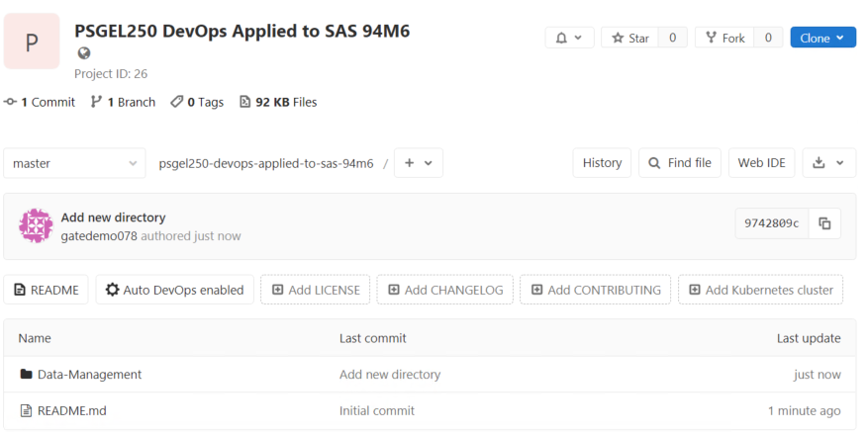Open the notification bell dropdown
The height and width of the screenshot is (435, 868).
point(569,38)
